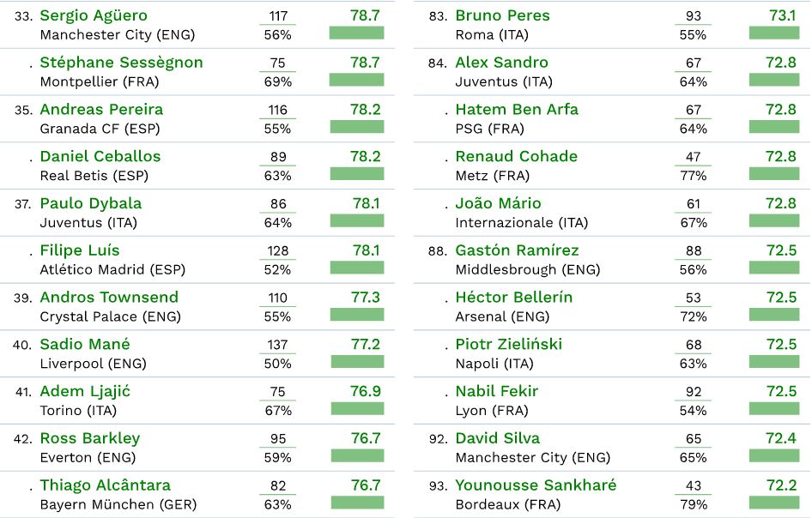Click Paulo Dybala name
Image resolution: width=812 pixels, height=518 pixels.
[x=91, y=203]
